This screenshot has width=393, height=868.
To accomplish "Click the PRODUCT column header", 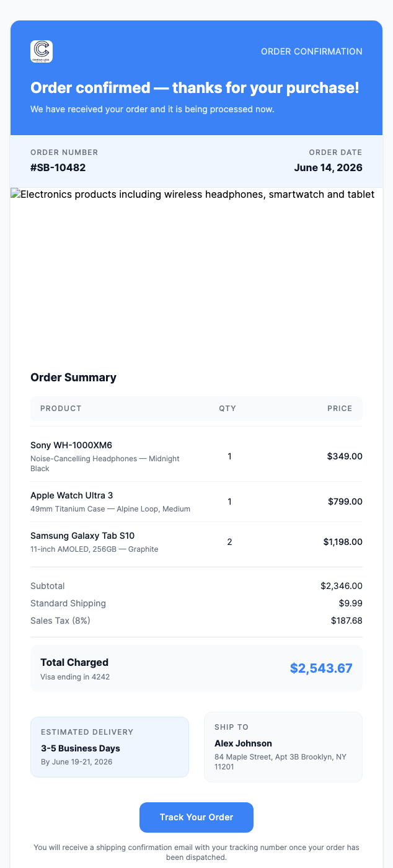I will coord(61,409).
